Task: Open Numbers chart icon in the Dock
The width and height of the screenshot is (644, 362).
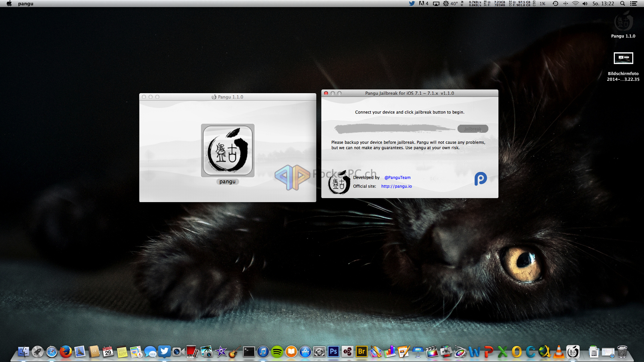Action: tap(390, 352)
